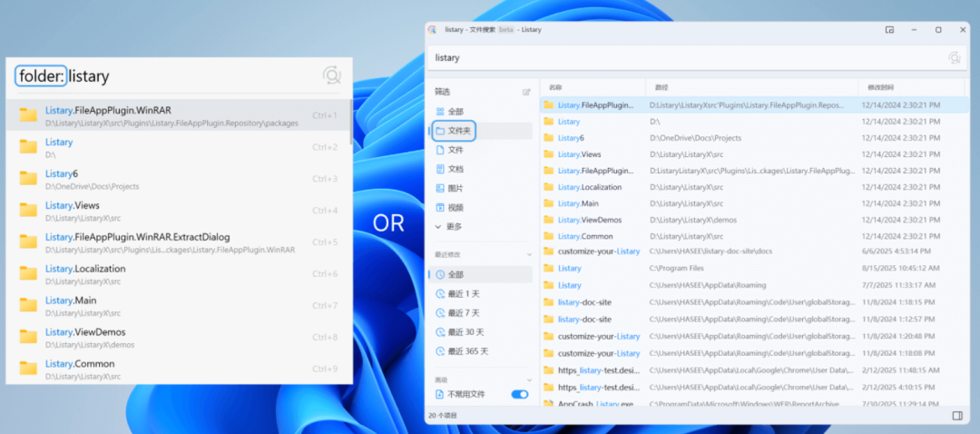
Task: Open the Listary result at D:\ in the popup
Action: 178,147
